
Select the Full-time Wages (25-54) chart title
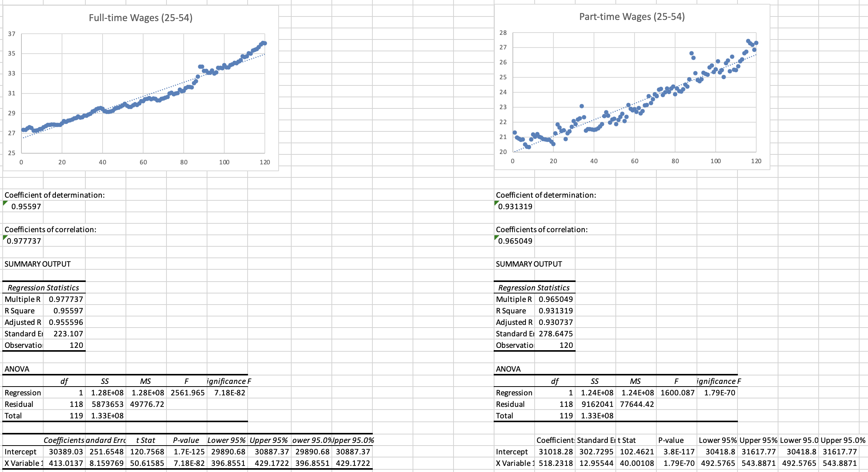pyautogui.click(x=141, y=18)
